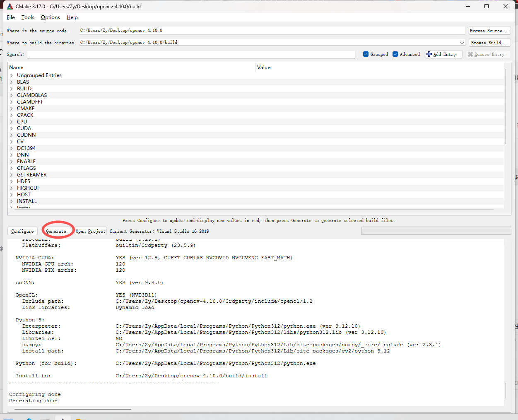This screenshot has height=420, width=518.
Task: Click the cache entries vertical scrollbar
Action: click(506, 107)
